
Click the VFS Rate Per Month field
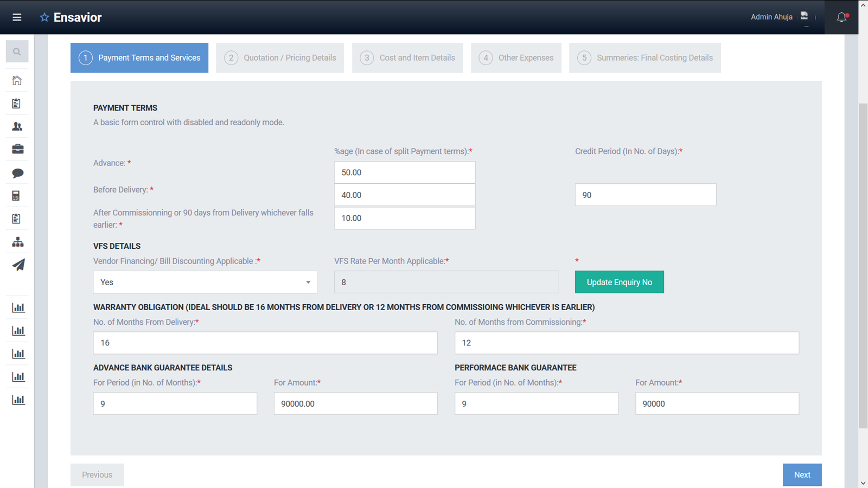tap(446, 282)
